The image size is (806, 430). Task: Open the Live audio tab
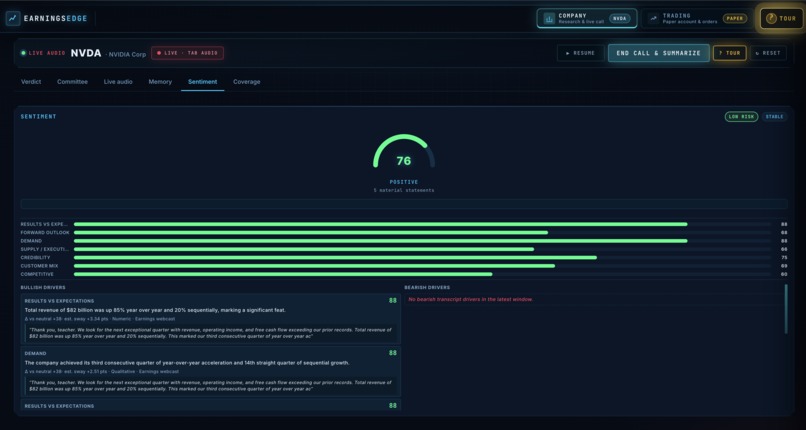click(118, 82)
